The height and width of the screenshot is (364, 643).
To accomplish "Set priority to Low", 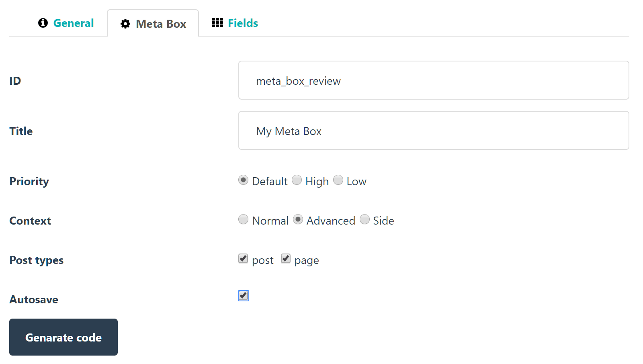I will pyautogui.click(x=338, y=180).
